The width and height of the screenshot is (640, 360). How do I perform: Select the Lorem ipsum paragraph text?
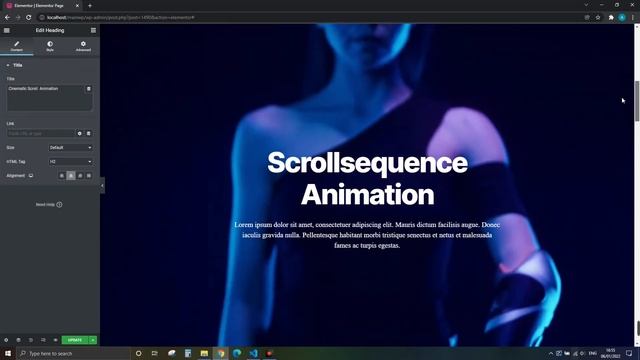point(367,235)
